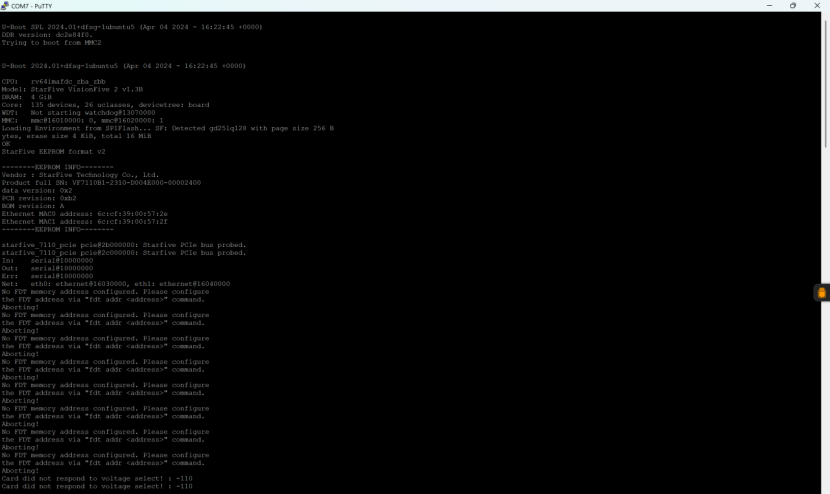Click the "Model: StarFive VisionFive 2" line
The height and width of the screenshot is (494, 830).
(x=72, y=89)
